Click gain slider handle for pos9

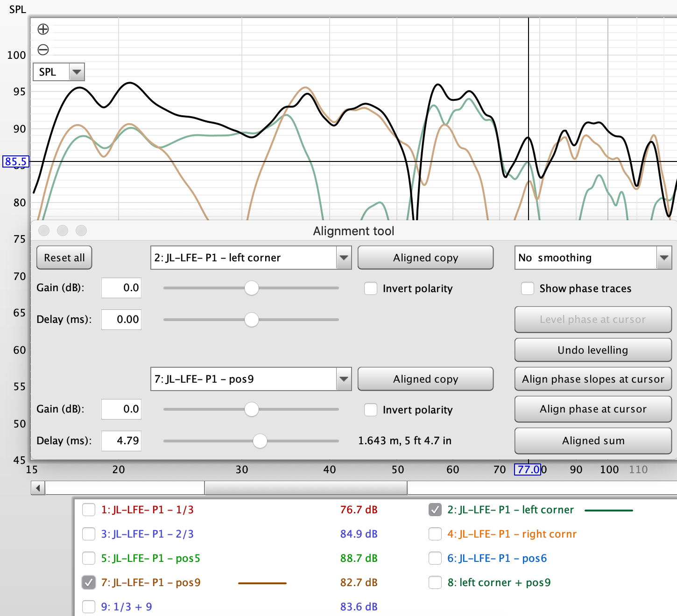coord(252,409)
